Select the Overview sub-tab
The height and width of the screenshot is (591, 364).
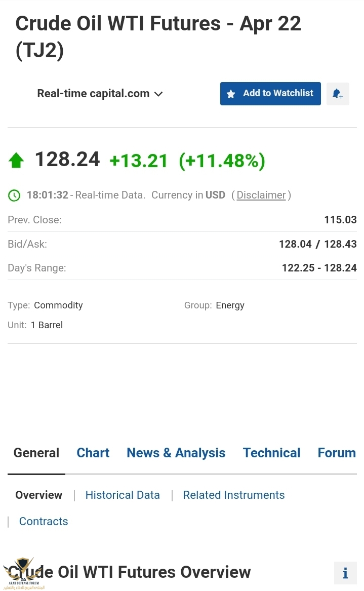pos(39,495)
